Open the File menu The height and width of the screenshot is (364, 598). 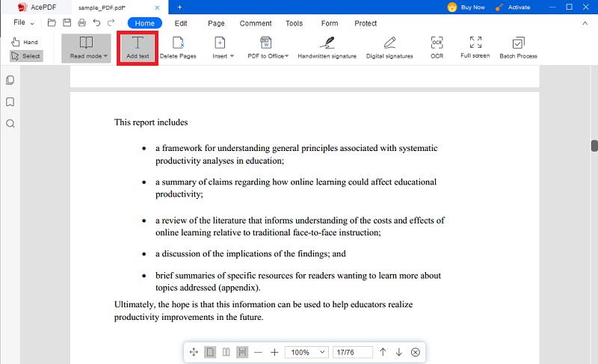23,22
